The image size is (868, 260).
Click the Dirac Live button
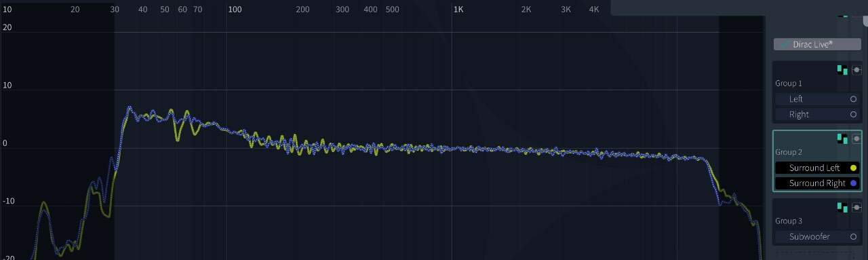tap(817, 44)
